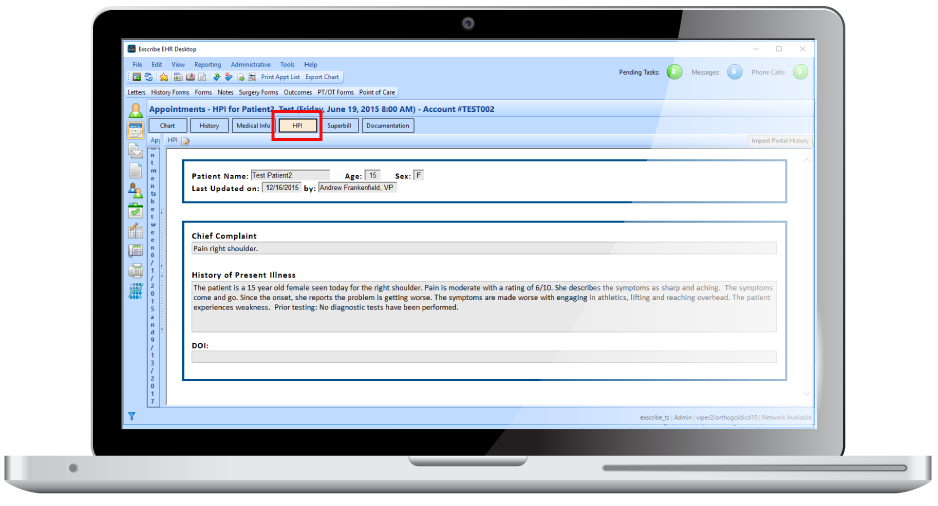The height and width of the screenshot is (506, 938).
Task: Open the teal grid chart sidebar icon
Action: tap(136, 291)
